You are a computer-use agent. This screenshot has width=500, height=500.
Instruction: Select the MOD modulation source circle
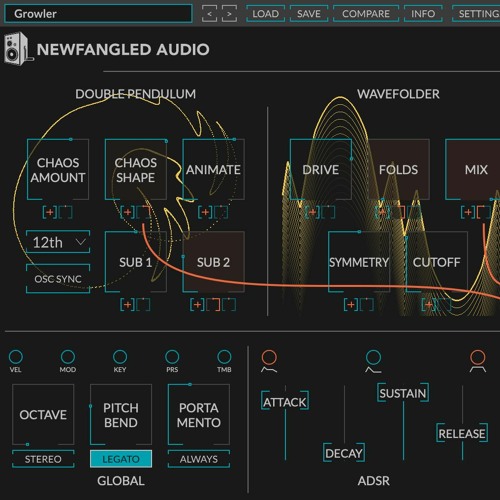pyautogui.click(x=68, y=357)
